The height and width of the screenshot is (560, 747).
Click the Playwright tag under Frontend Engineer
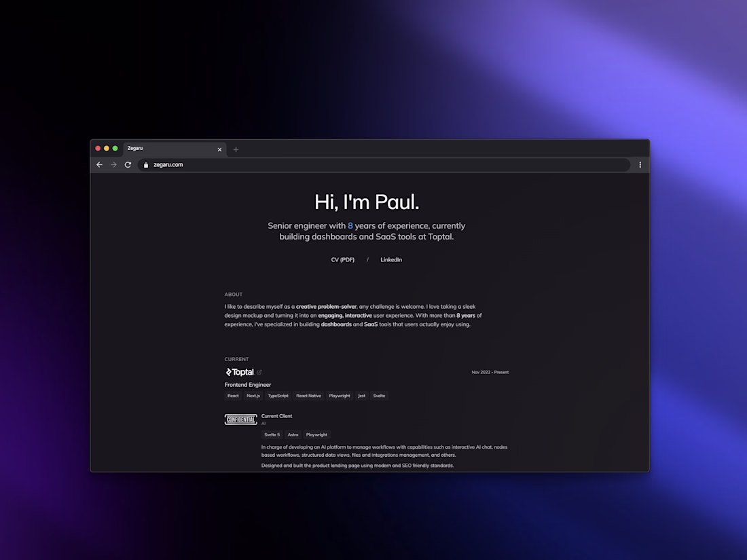click(339, 396)
